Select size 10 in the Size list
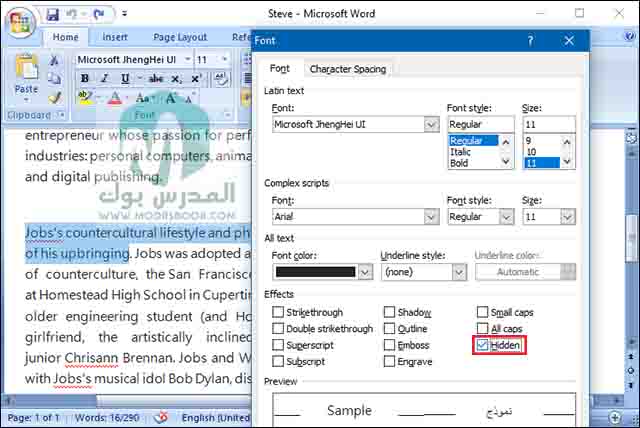The image size is (640, 428). (531, 152)
